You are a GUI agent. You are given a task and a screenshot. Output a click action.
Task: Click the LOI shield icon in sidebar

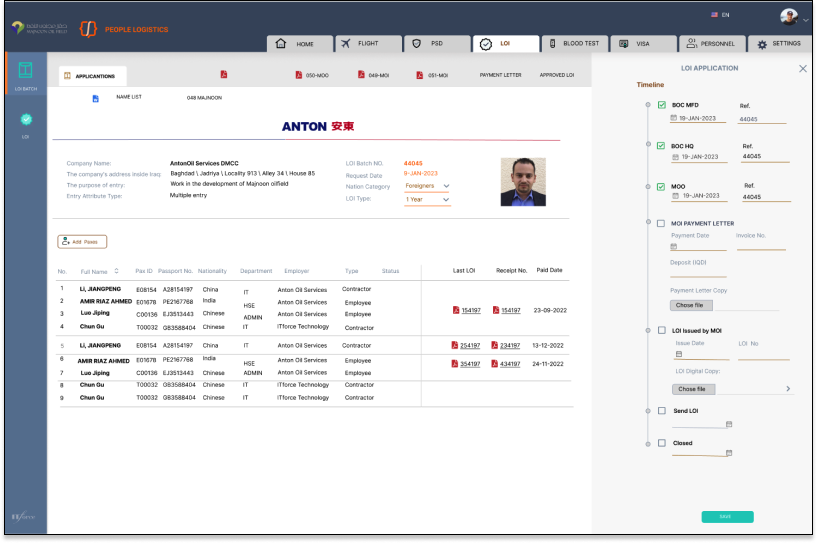point(26,119)
